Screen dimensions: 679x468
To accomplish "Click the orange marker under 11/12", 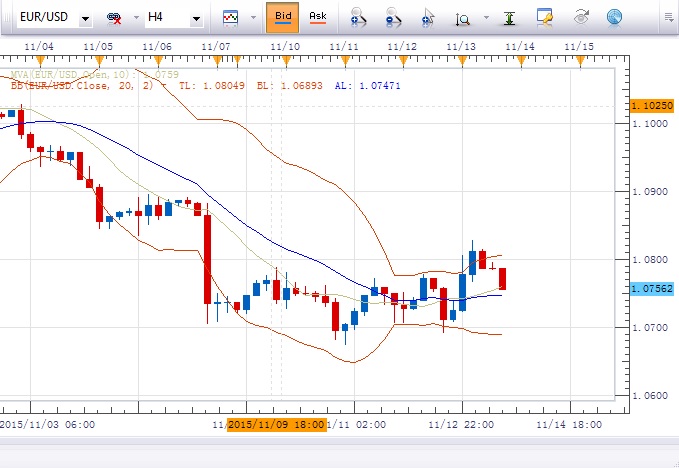I will coord(404,61).
